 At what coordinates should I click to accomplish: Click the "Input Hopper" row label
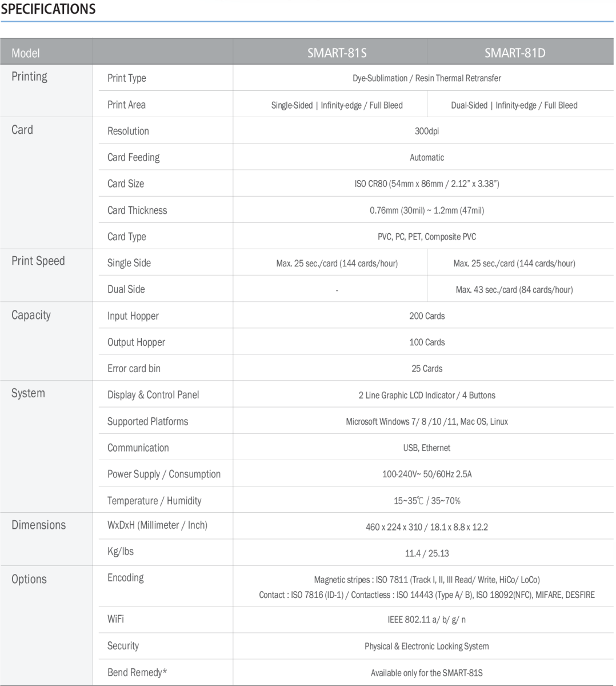point(133,316)
